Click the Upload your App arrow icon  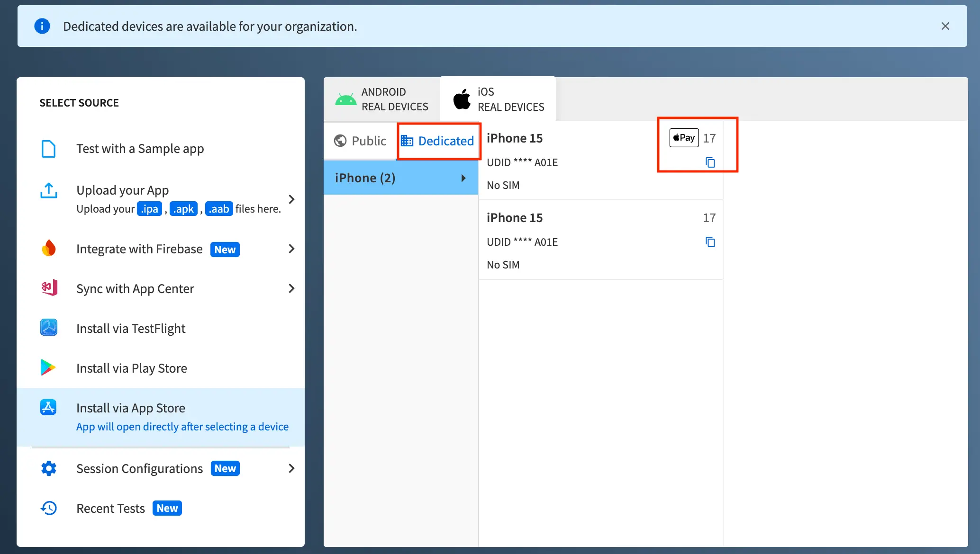tap(48, 190)
